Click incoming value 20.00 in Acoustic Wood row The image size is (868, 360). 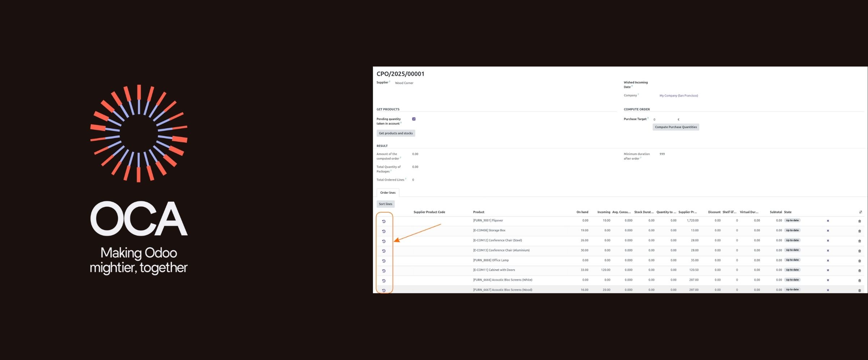pos(607,290)
